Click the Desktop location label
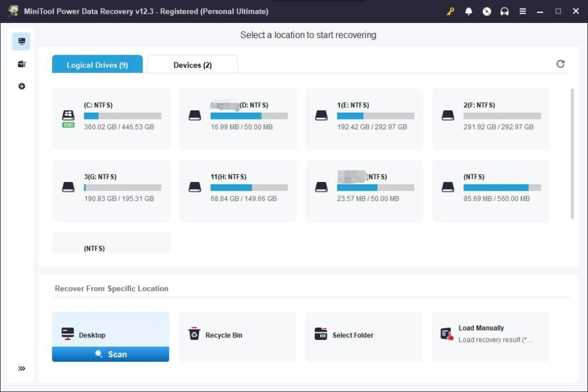The image size is (588, 392). pyautogui.click(x=92, y=335)
